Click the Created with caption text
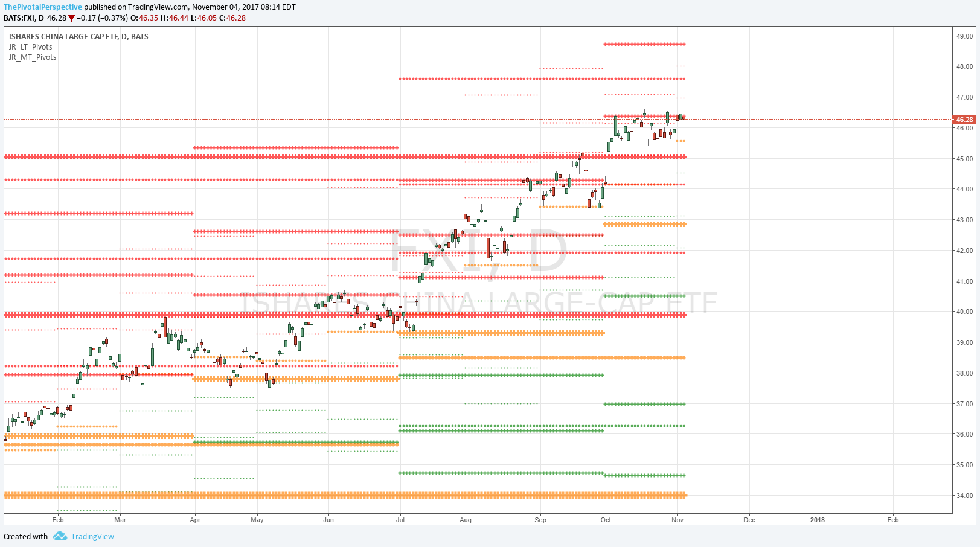980x547 pixels. (x=25, y=536)
